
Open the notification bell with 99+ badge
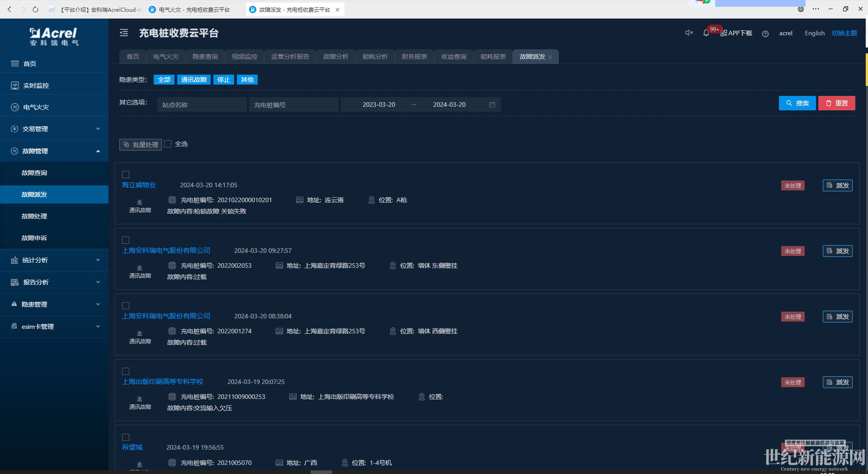click(706, 33)
